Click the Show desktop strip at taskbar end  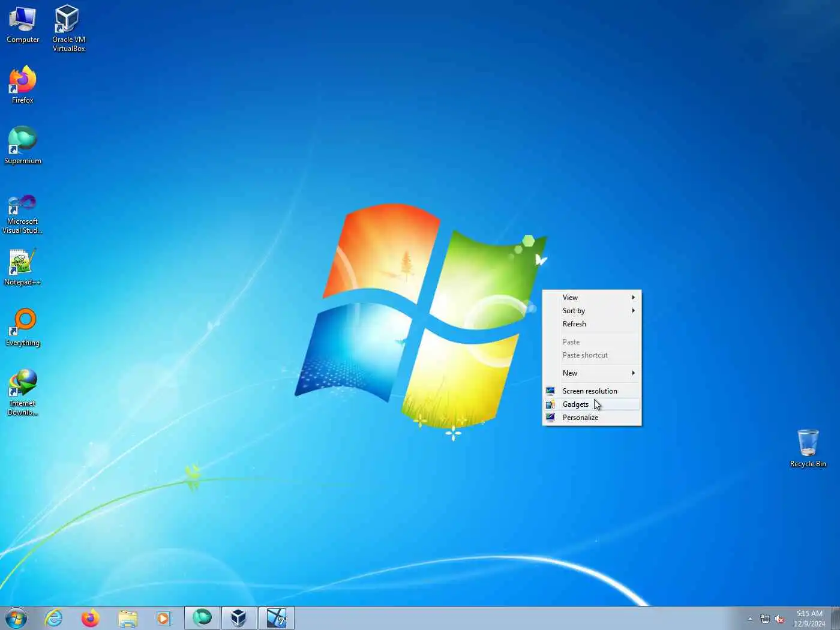[835, 618]
